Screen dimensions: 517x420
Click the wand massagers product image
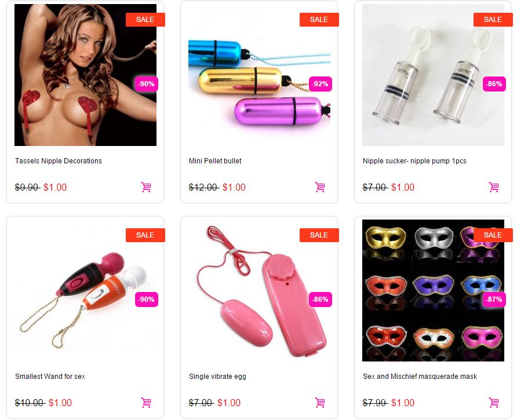pyautogui.click(x=85, y=290)
